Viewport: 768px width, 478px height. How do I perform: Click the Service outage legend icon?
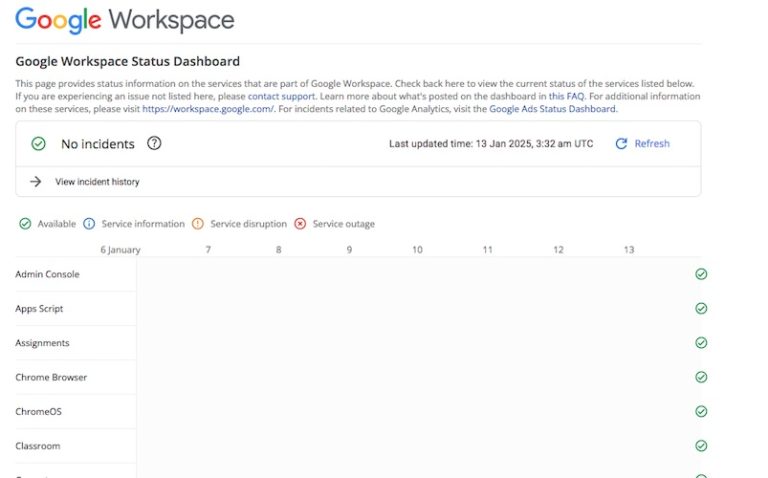click(x=300, y=224)
